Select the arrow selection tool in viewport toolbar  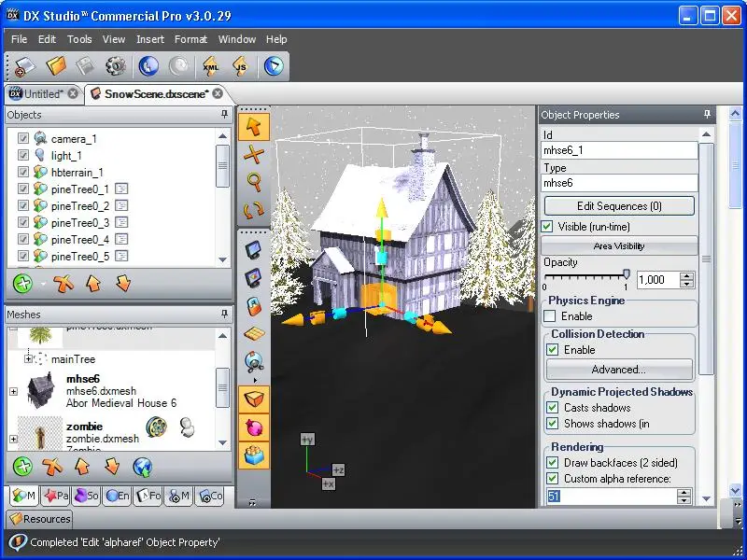coord(254,127)
